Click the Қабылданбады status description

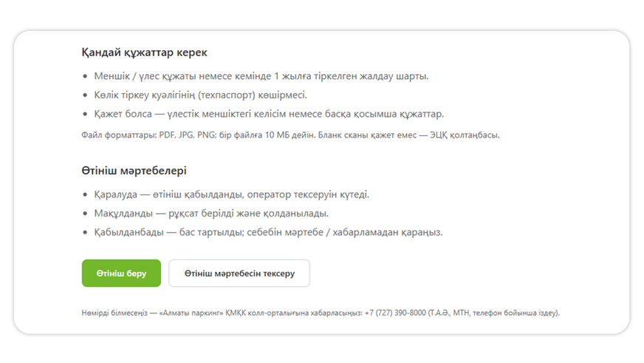[268, 232]
